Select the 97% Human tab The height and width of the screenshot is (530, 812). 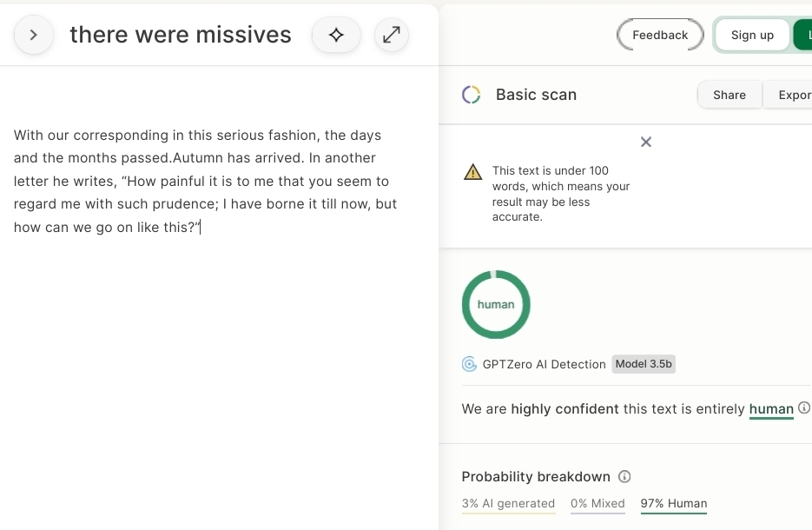(674, 504)
